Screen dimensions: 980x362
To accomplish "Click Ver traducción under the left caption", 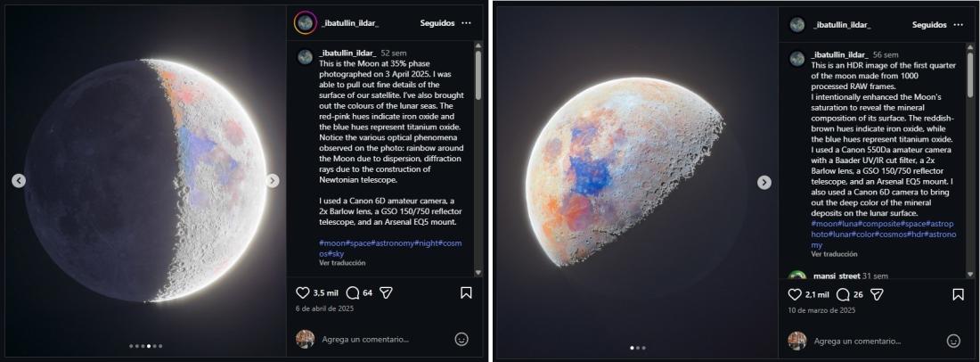I will tap(342, 263).
